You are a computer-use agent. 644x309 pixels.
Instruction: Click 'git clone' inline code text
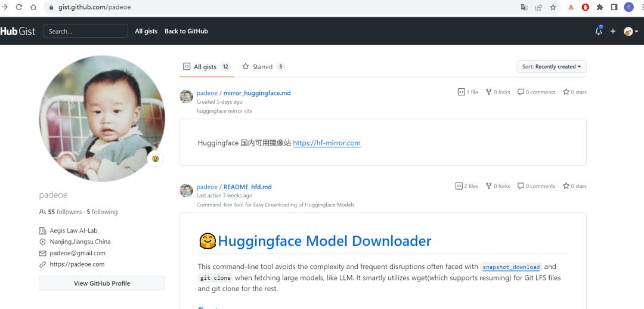tap(216, 278)
